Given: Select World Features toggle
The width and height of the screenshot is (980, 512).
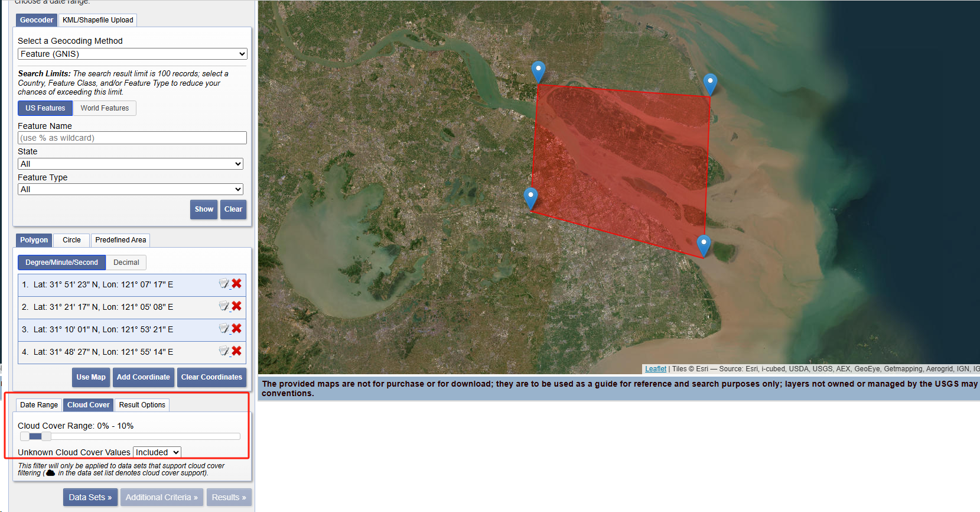Looking at the screenshot, I should point(105,108).
